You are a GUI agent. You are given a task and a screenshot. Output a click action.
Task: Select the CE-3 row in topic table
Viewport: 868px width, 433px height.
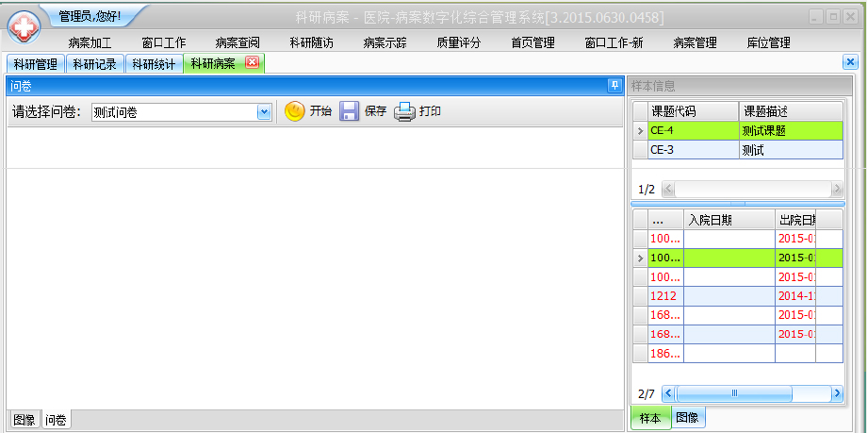point(693,150)
